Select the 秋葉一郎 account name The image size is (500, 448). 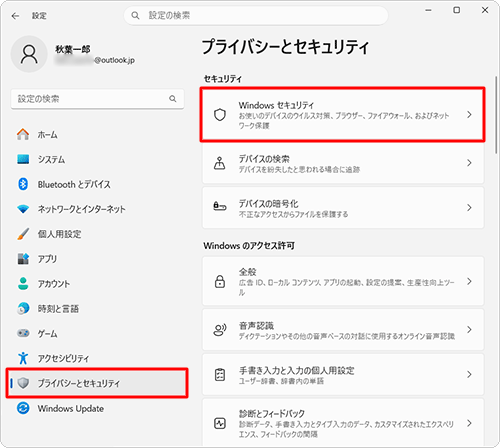[x=73, y=49]
